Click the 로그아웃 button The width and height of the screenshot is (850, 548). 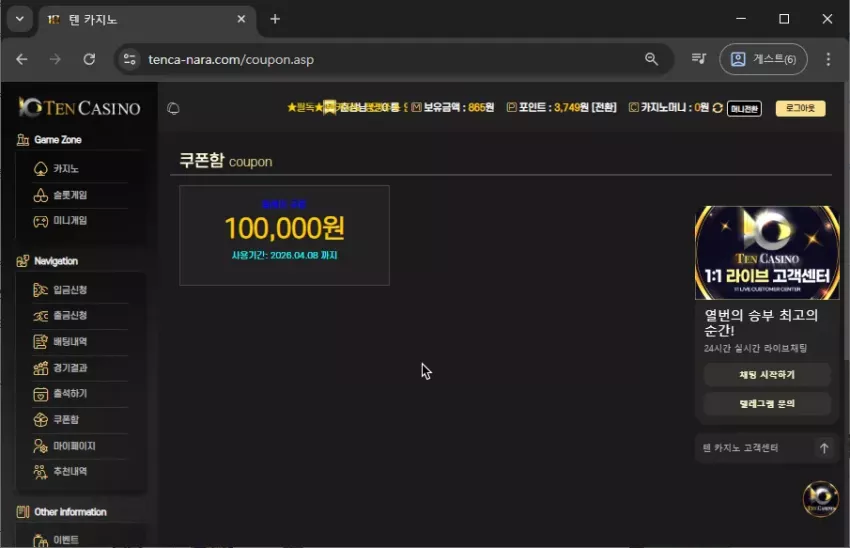(800, 108)
